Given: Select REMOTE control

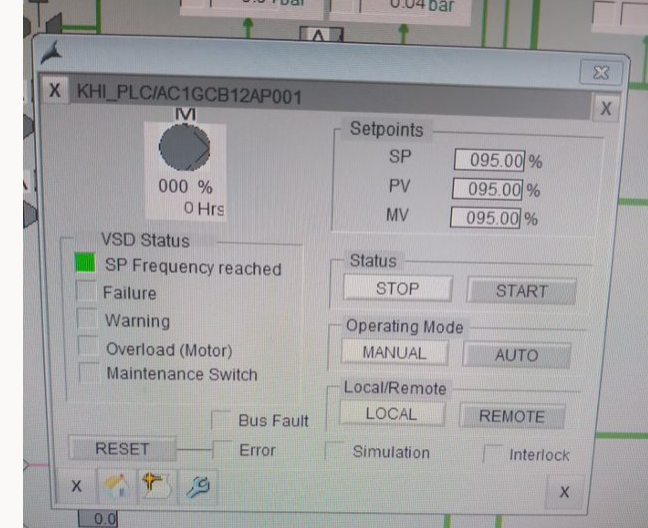Looking at the screenshot, I should (x=512, y=416).
